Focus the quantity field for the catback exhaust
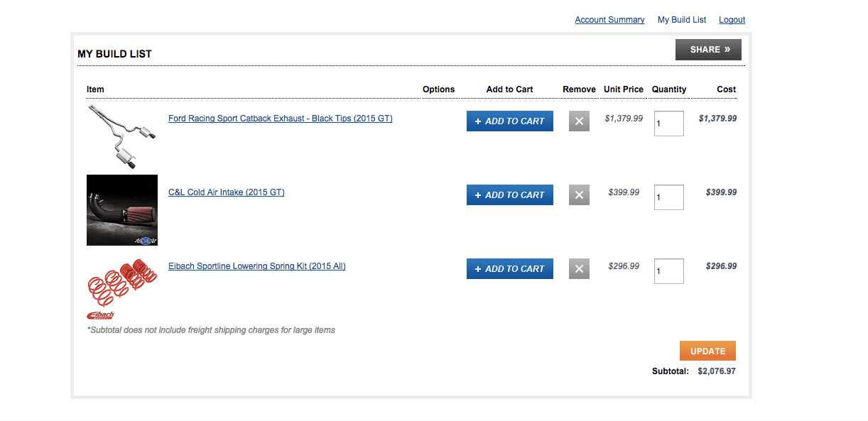The image size is (868, 421). pyautogui.click(x=669, y=124)
